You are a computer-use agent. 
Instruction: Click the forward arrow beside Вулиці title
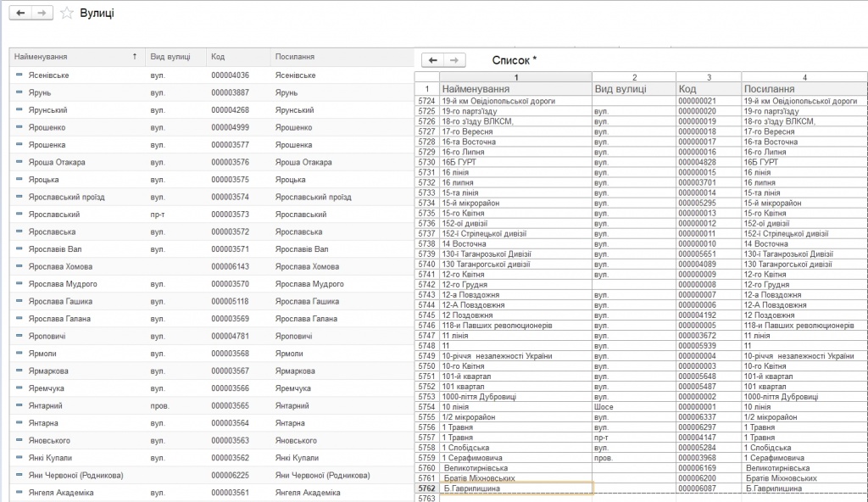coord(42,14)
